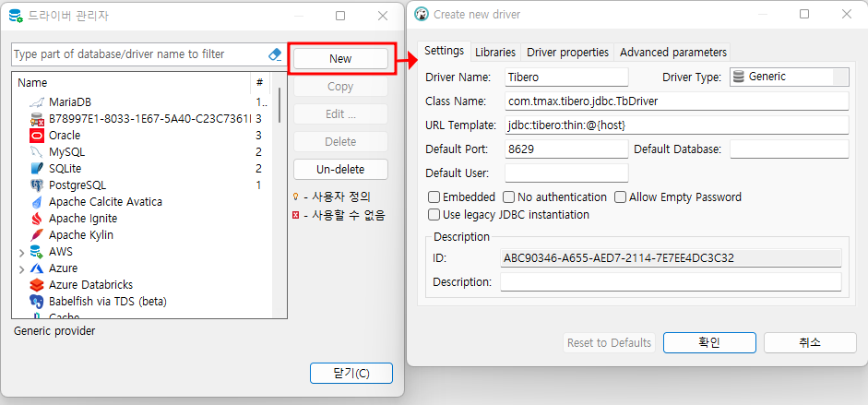Select the SQLite driver icon

(37, 169)
